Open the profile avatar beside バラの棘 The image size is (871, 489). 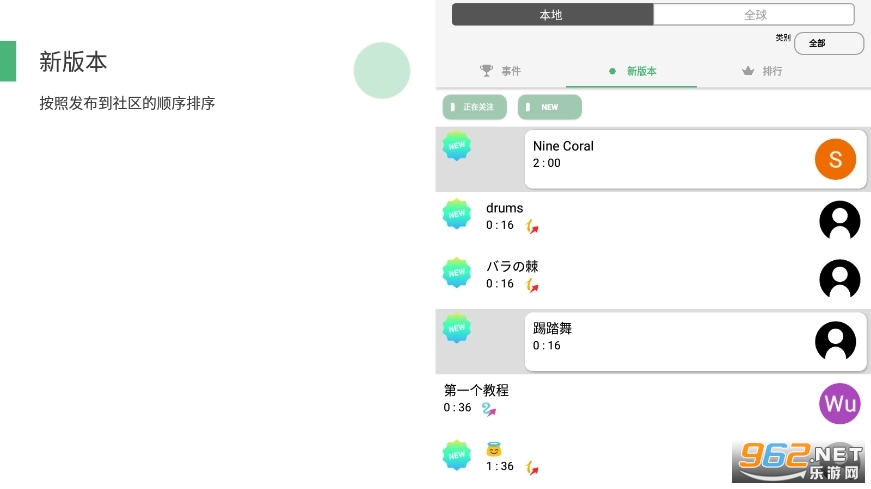(x=839, y=279)
